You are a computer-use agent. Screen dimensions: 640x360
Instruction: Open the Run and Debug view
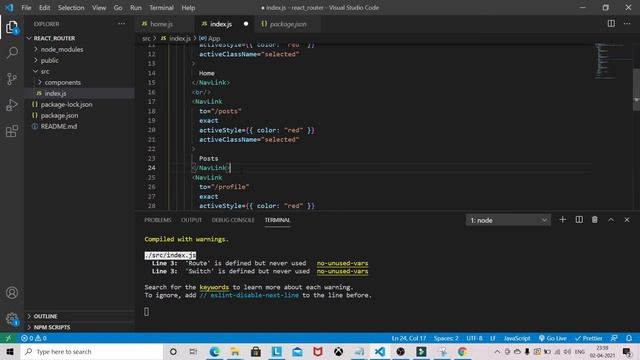click(12, 105)
